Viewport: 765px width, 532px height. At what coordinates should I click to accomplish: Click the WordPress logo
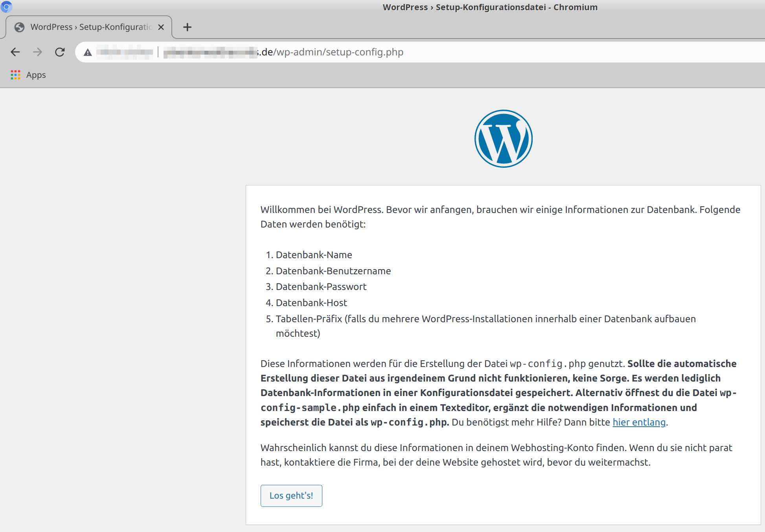[504, 139]
